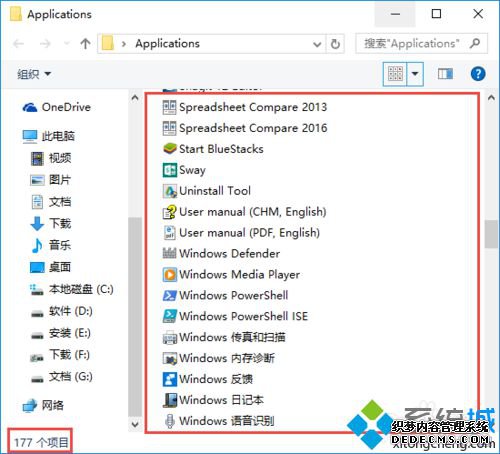Screen dimensions: 500x454
Task: Minimize the Applications window
Action: tap(395, 14)
